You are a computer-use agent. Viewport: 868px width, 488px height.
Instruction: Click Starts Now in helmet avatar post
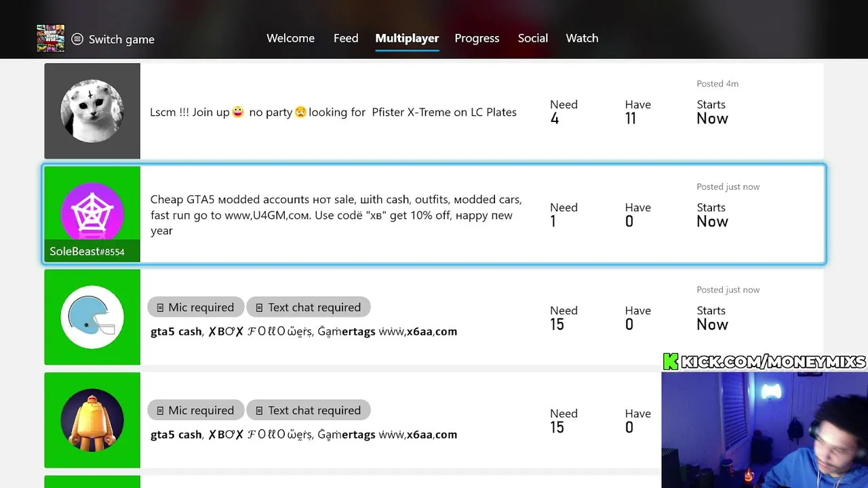(712, 318)
